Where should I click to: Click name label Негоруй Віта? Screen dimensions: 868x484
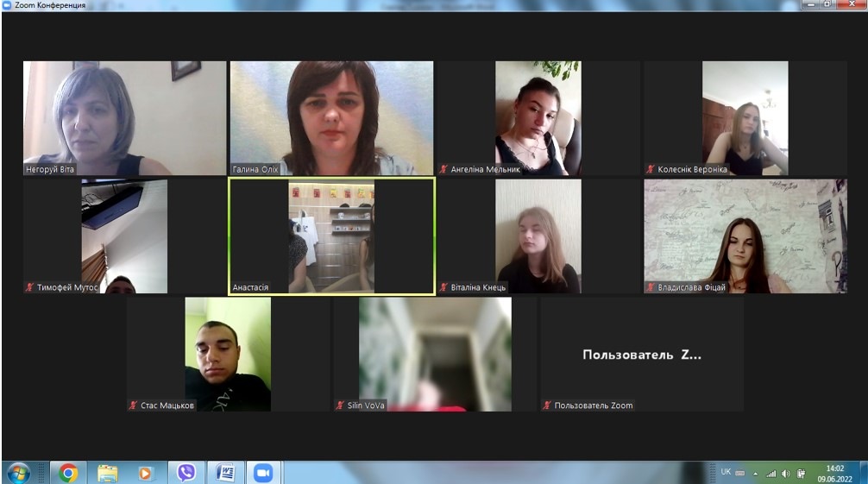50,169
